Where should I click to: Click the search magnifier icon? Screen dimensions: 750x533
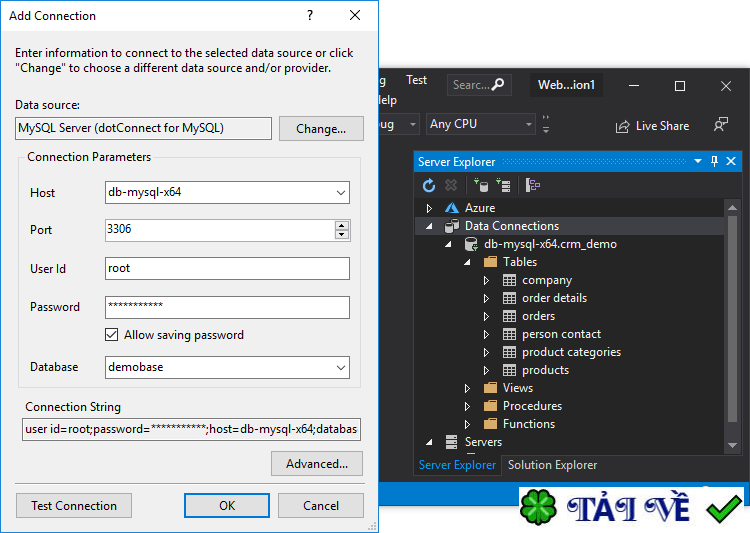tap(498, 84)
